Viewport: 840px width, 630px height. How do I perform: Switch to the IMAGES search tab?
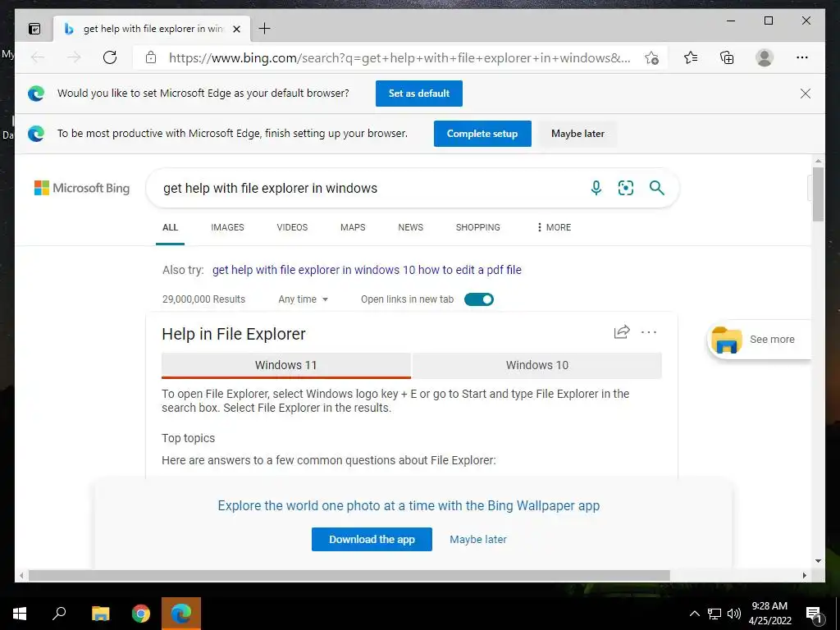point(227,227)
